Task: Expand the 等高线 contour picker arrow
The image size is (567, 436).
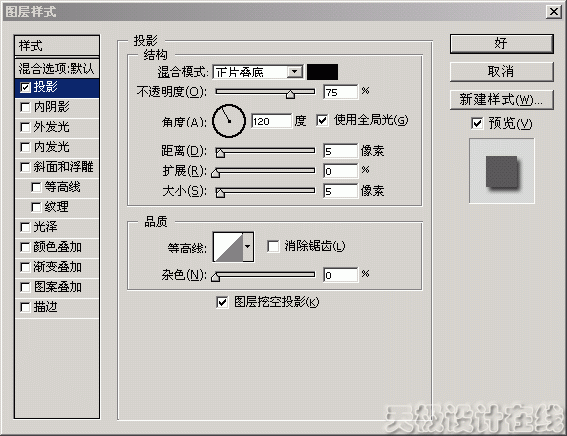Action: pyautogui.click(x=248, y=247)
